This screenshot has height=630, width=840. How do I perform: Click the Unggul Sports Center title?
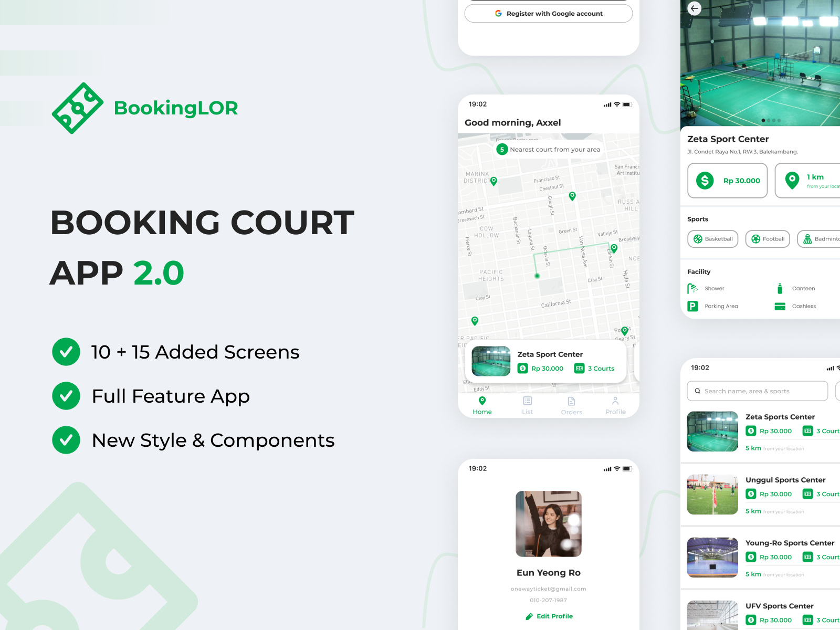(x=785, y=480)
